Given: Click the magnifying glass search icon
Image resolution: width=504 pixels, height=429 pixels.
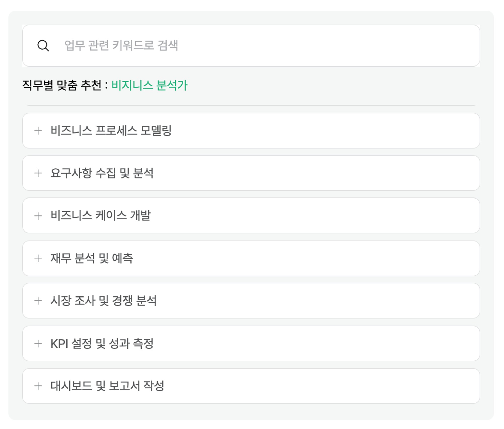Looking at the screenshot, I should tap(43, 46).
